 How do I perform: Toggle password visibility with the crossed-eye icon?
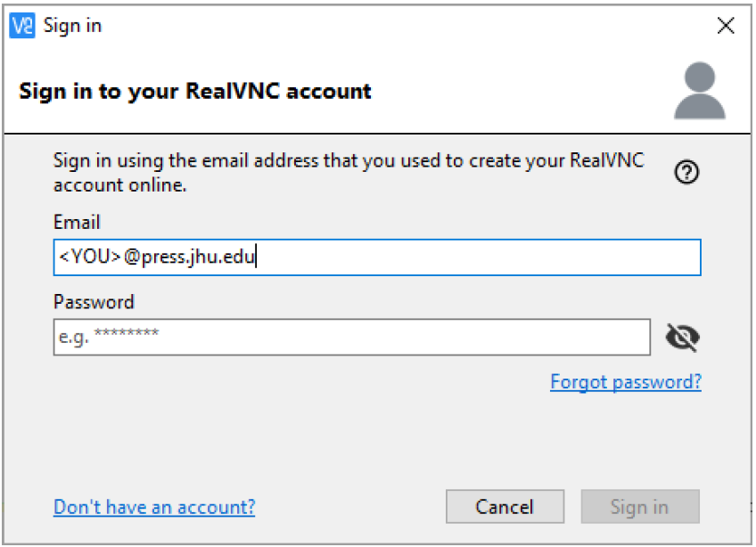pos(682,338)
